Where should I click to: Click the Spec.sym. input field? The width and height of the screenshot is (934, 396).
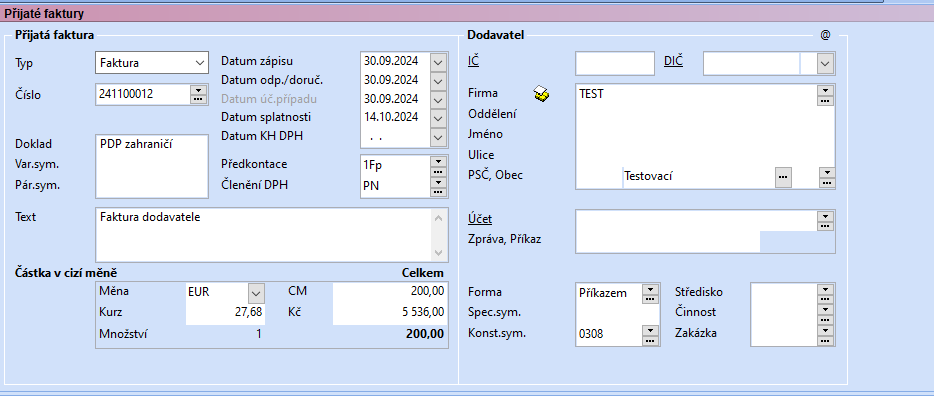click(x=618, y=313)
